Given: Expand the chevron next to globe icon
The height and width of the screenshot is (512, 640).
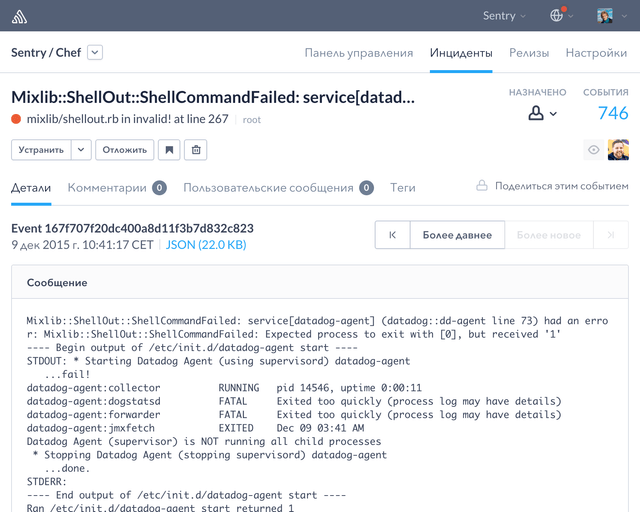Looking at the screenshot, I should pyautogui.click(x=571, y=16).
